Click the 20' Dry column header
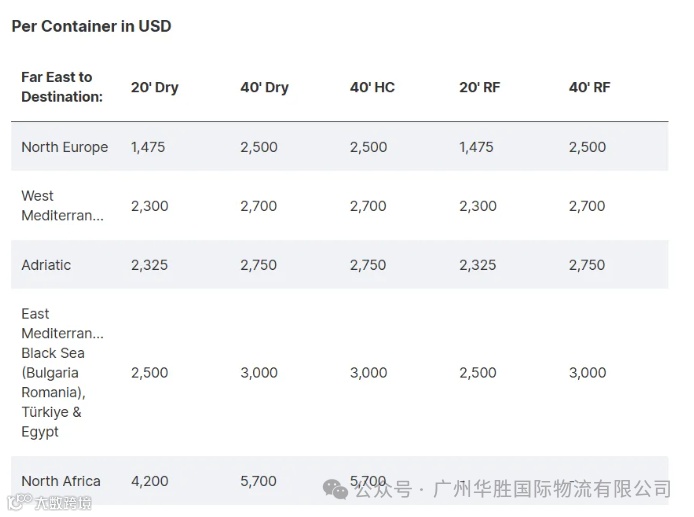 point(154,87)
